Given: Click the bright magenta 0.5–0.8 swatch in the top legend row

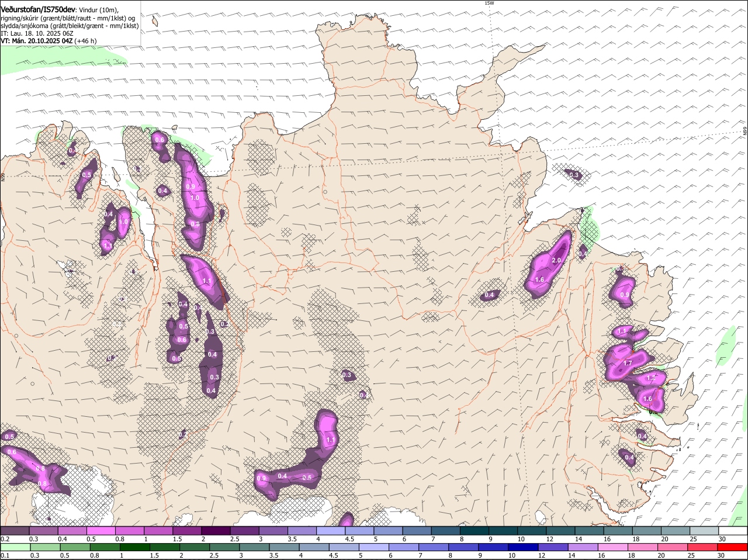Looking at the screenshot, I should (101, 531).
